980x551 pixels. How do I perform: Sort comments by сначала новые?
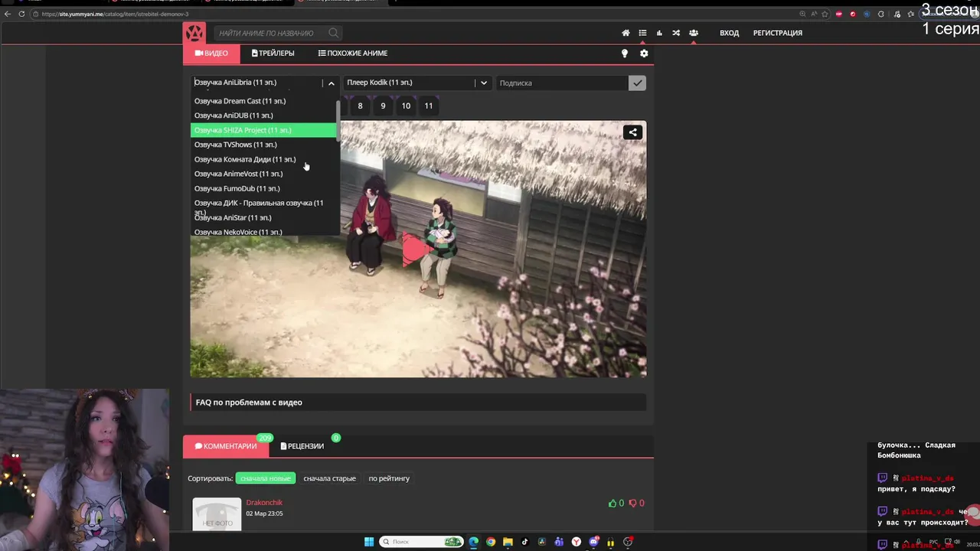point(266,478)
